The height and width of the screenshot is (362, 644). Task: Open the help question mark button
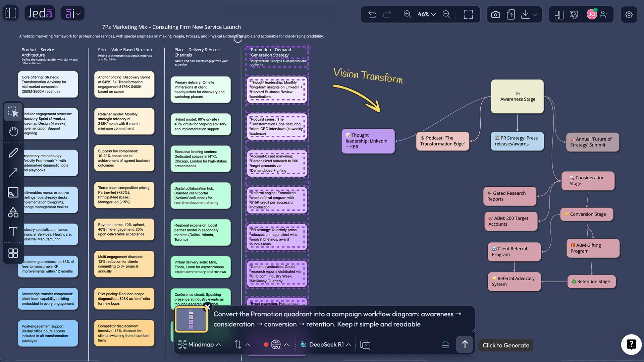pos(631,344)
